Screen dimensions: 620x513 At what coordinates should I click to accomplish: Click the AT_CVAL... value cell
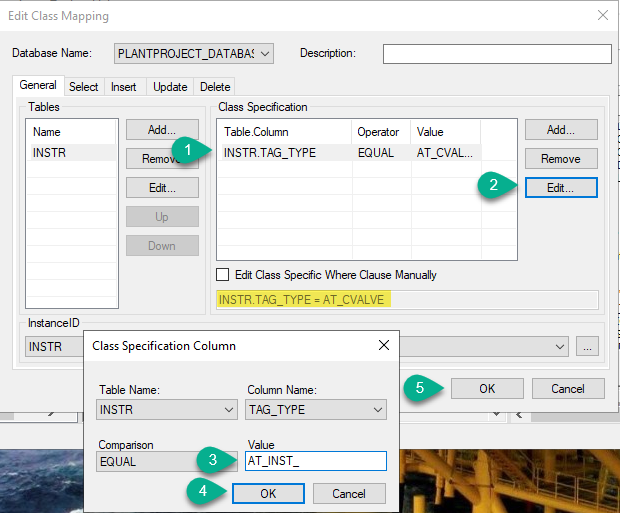pos(445,153)
